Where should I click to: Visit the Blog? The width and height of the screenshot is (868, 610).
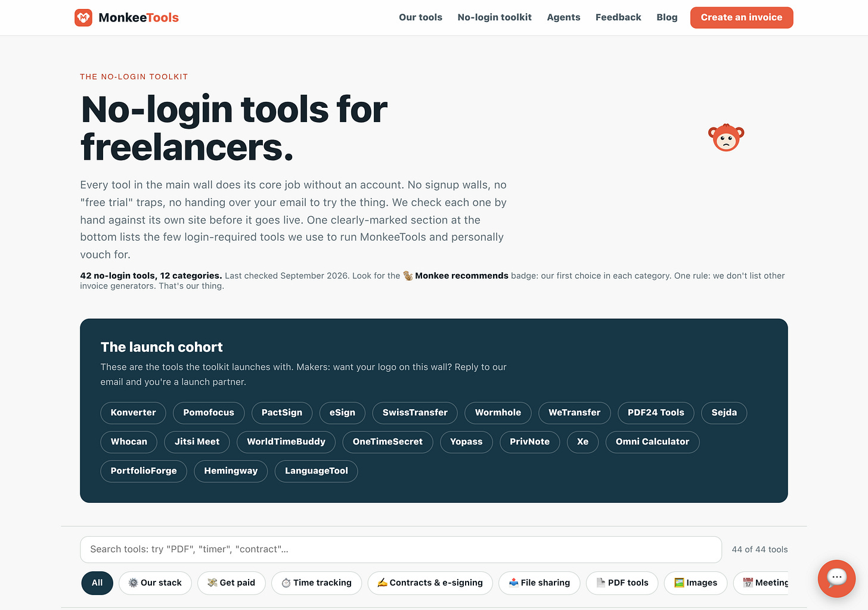point(667,17)
